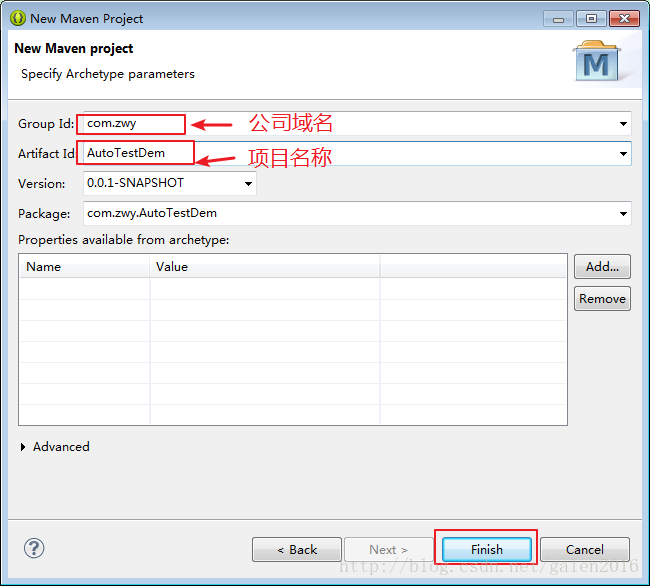The width and height of the screenshot is (650, 586).
Task: Go to previous page with Back button
Action: click(x=297, y=550)
